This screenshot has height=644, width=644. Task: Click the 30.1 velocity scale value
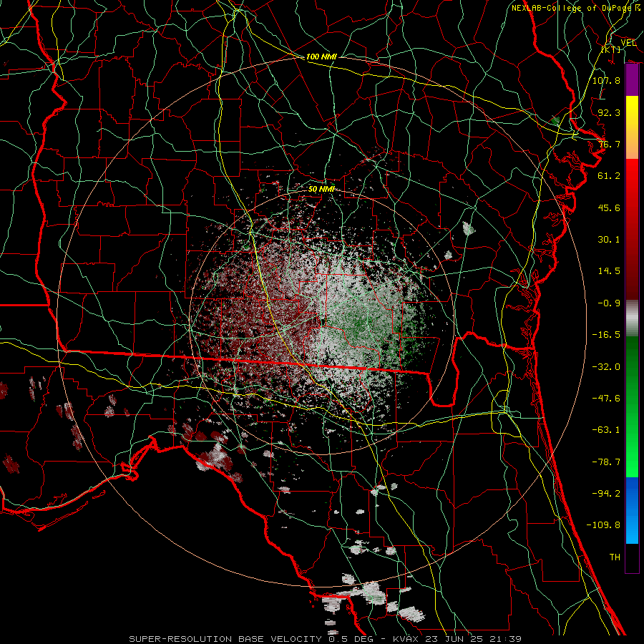click(x=609, y=240)
